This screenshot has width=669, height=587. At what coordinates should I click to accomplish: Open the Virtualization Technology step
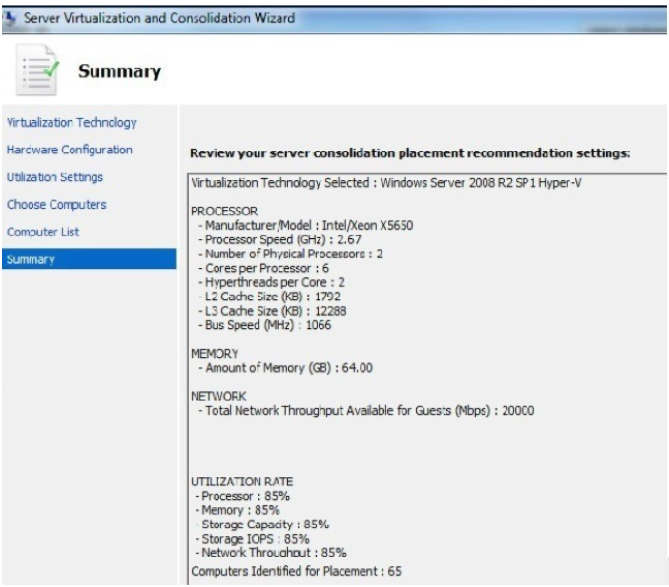[x=72, y=123]
